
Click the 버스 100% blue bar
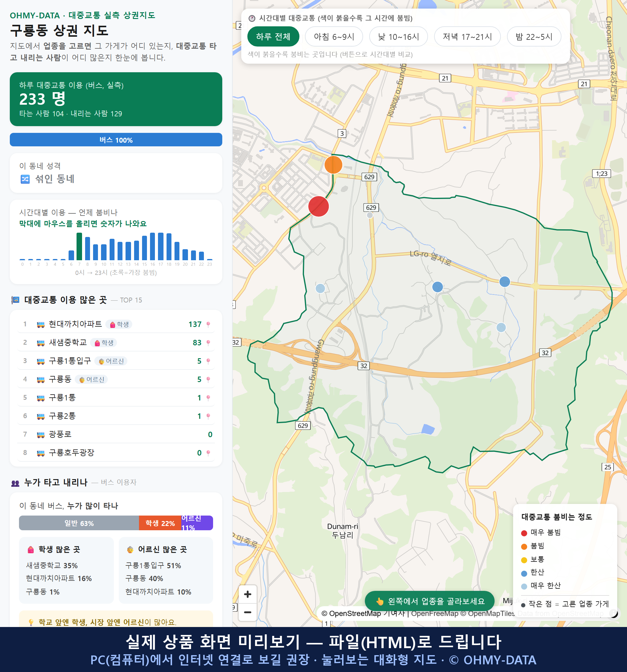point(116,140)
